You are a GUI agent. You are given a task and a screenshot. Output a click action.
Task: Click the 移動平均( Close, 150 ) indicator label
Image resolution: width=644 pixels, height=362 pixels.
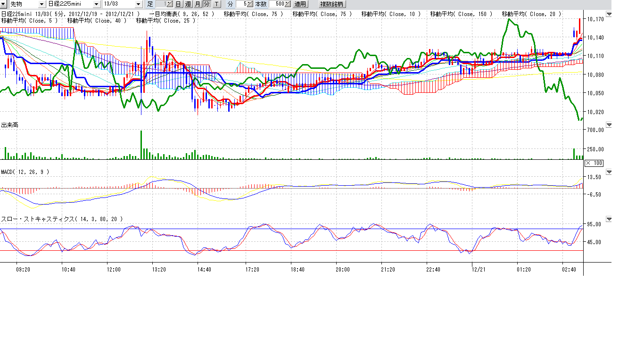coord(461,14)
